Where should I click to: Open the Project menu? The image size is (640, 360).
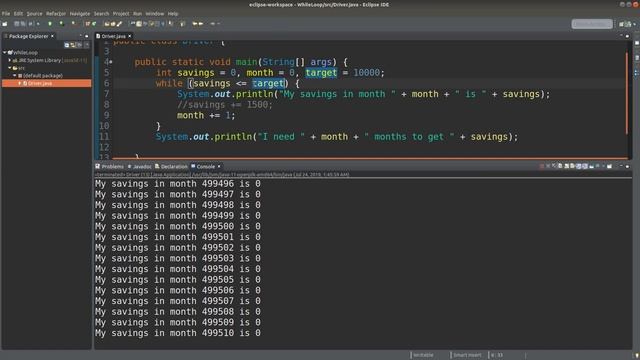(x=121, y=13)
